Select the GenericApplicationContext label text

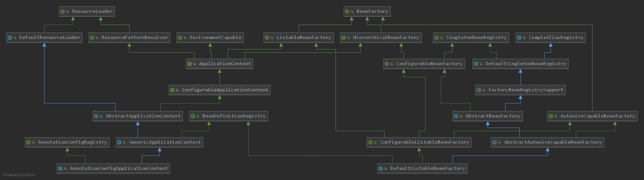coord(165,142)
